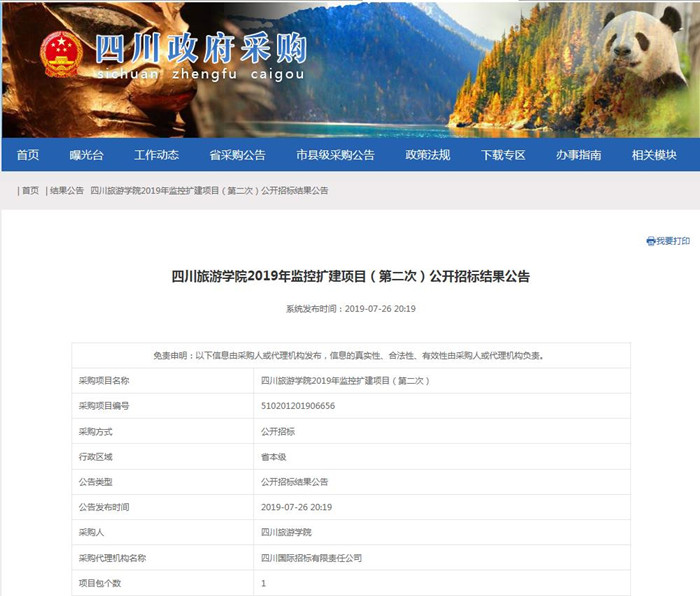
Task: Click the 项目包个数 label cell
Action: [x=162, y=583]
